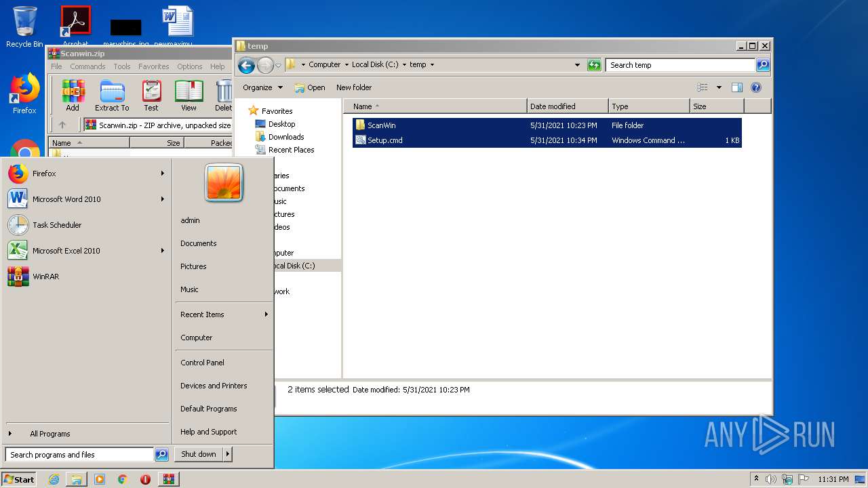Open the Organize menu

pyautogui.click(x=262, y=87)
